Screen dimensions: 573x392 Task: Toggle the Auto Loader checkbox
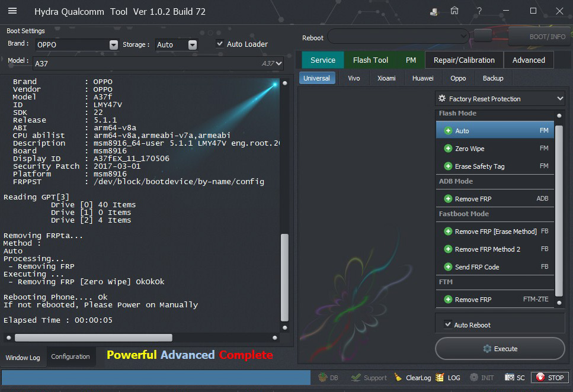tap(220, 44)
